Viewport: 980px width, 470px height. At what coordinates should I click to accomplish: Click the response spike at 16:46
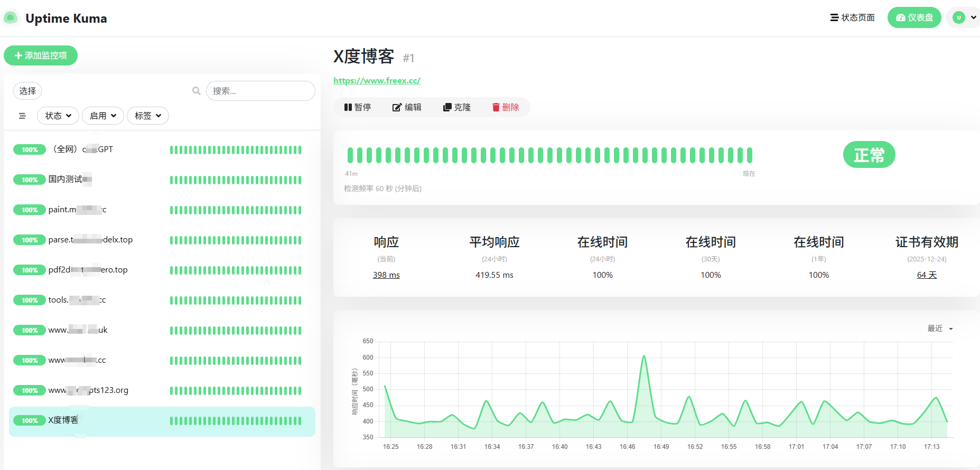click(x=644, y=356)
